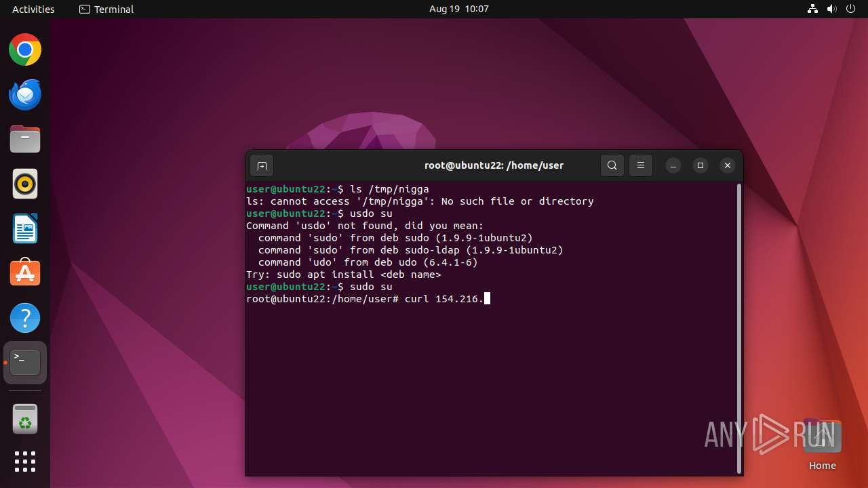Launch Thunderbird mail from the dock

[x=25, y=95]
